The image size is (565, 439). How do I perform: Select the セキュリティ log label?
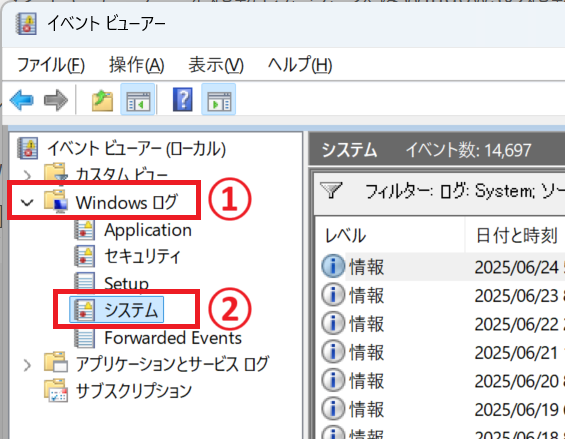coord(142,256)
